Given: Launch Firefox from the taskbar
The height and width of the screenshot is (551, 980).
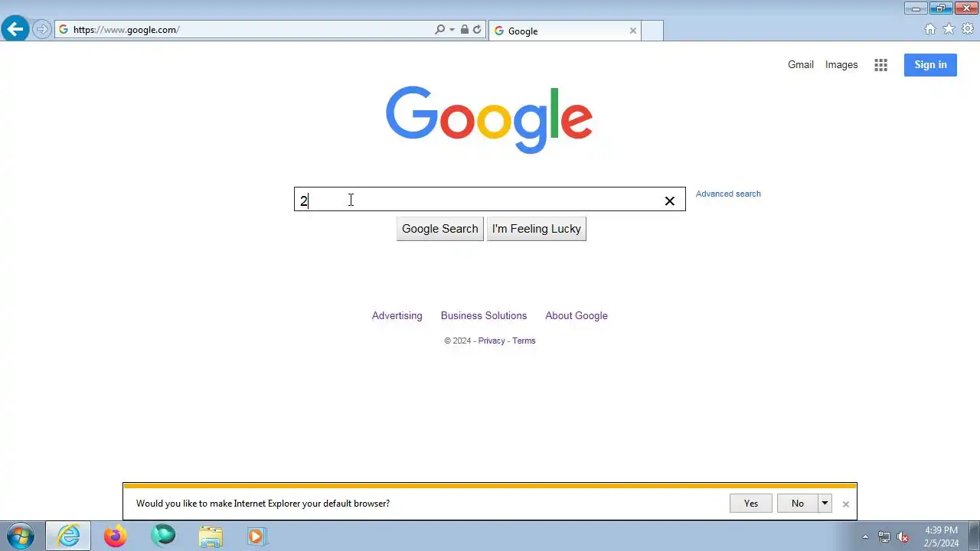Looking at the screenshot, I should (x=116, y=536).
